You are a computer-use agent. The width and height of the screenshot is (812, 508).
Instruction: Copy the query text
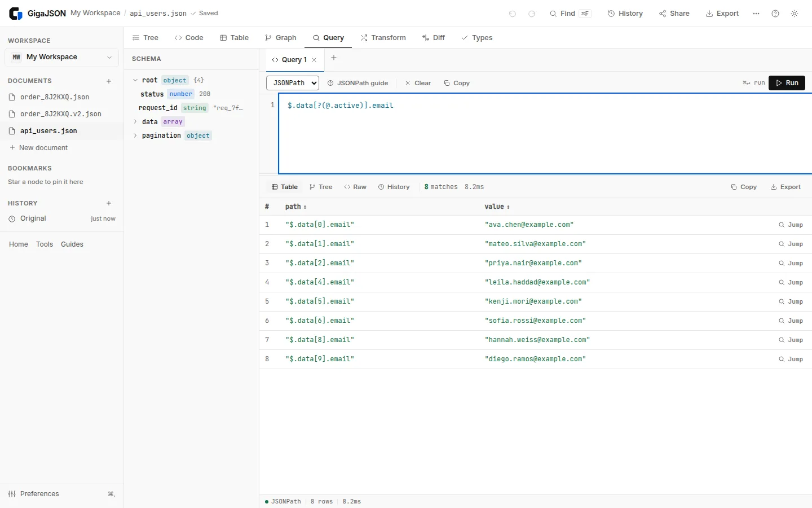point(457,83)
